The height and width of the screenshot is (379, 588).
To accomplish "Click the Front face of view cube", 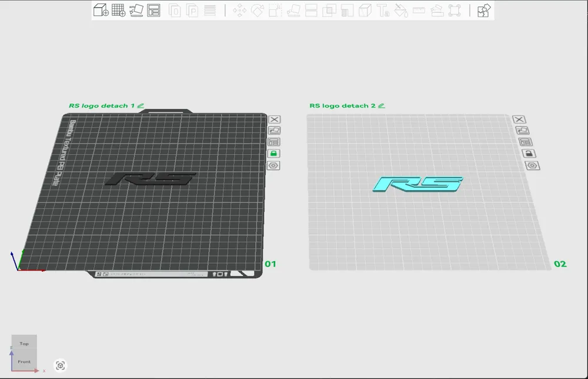I will pyautogui.click(x=24, y=362).
